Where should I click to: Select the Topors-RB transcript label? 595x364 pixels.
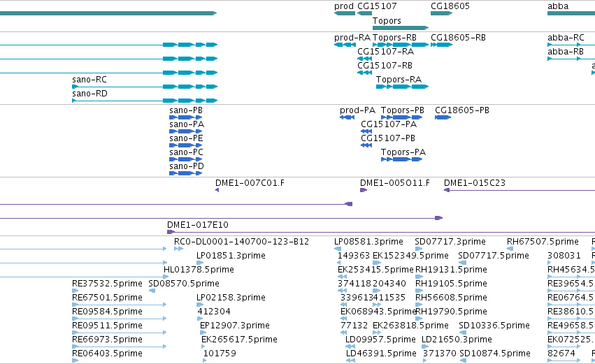point(394,38)
